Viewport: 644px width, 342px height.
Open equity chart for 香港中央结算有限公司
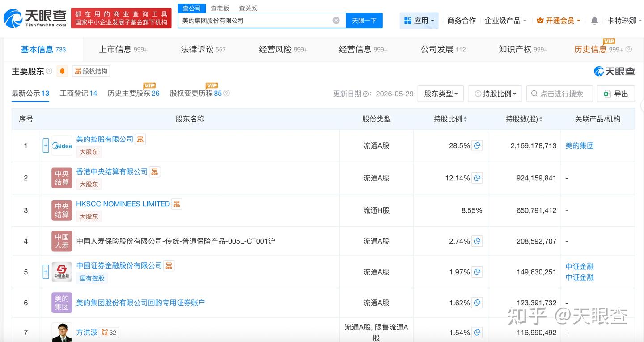pyautogui.click(x=155, y=171)
